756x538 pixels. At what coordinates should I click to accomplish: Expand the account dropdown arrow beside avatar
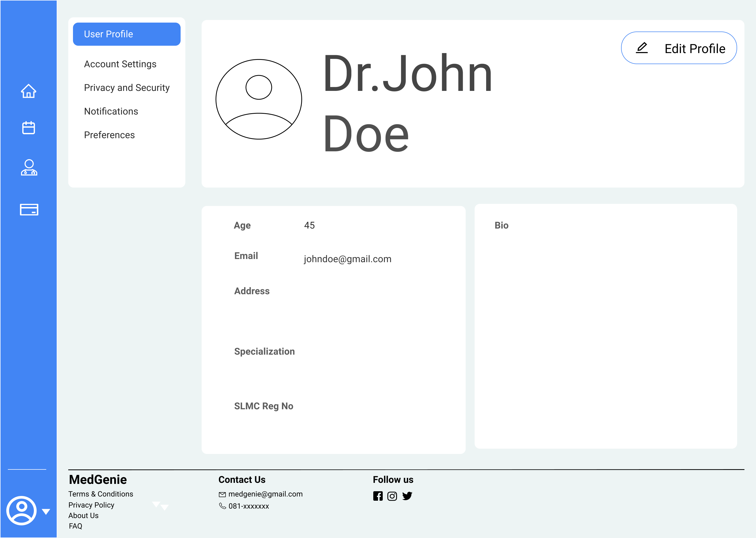tap(46, 511)
